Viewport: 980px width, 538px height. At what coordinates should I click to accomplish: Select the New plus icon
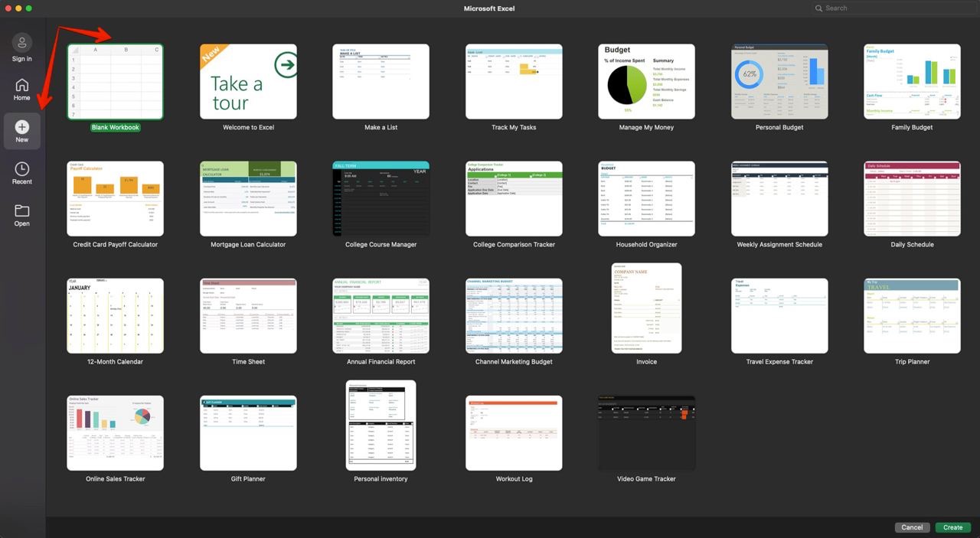click(x=22, y=127)
